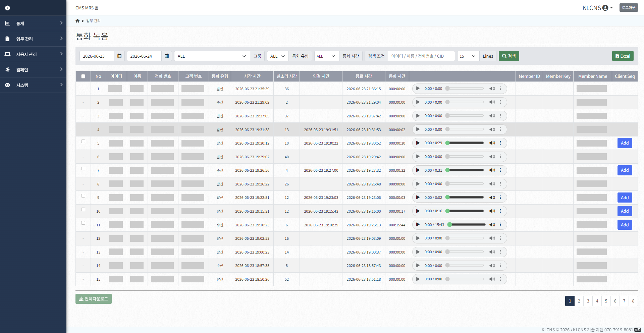The width and height of the screenshot is (644, 333).
Task: Click Add button in row 7
Action: 625,170
